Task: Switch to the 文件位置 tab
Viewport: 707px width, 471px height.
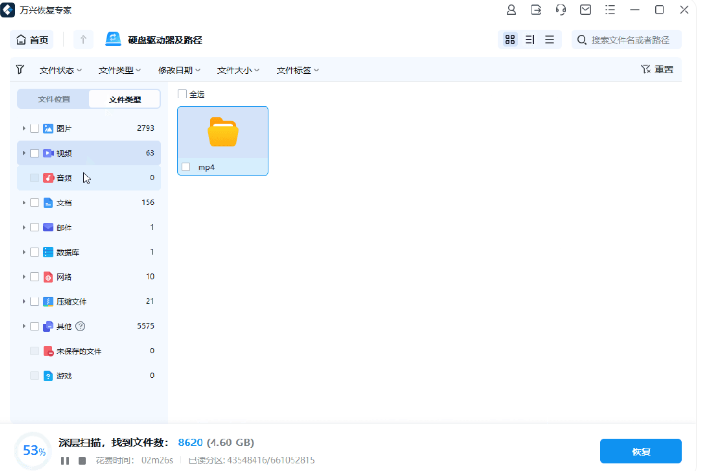Action: pos(54,99)
